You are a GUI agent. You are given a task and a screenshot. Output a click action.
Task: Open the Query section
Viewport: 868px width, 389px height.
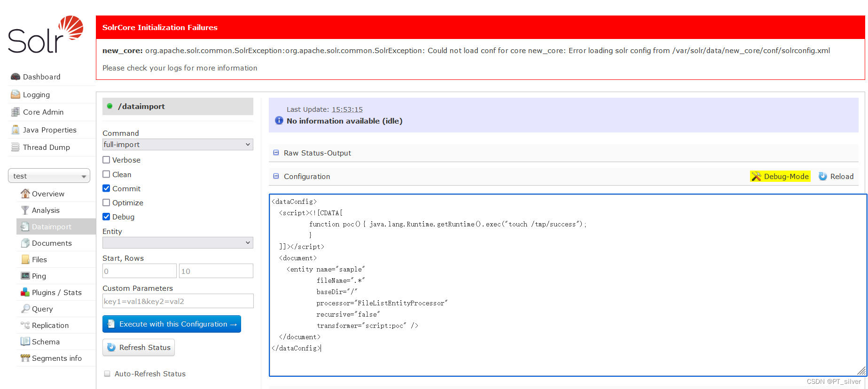point(42,309)
